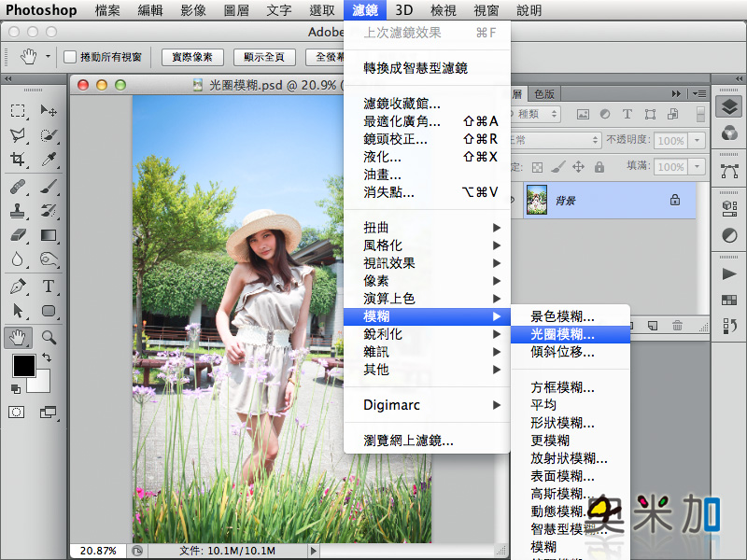Open the Filter Gallery menu item
Viewport: 747px width, 560px height.
[x=427, y=104]
